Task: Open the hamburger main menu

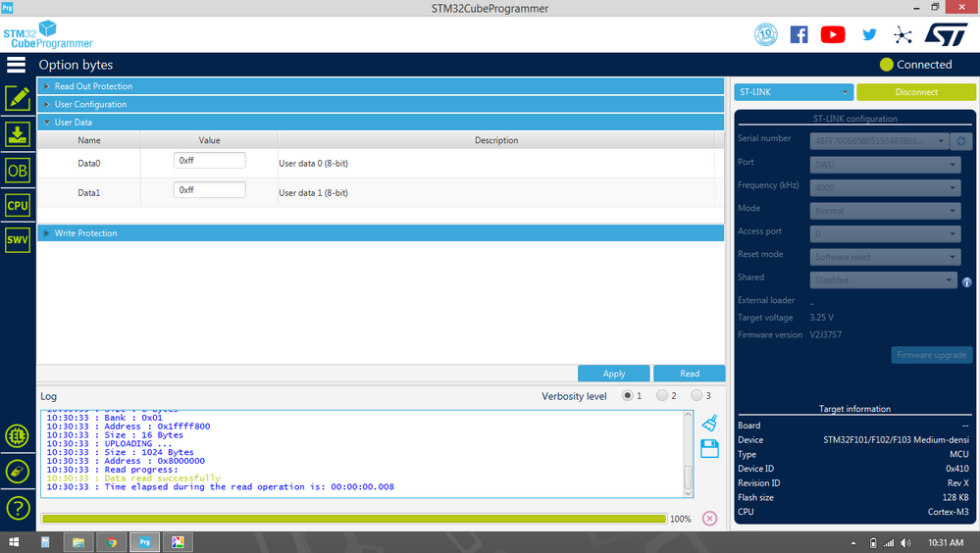Action: [x=17, y=65]
